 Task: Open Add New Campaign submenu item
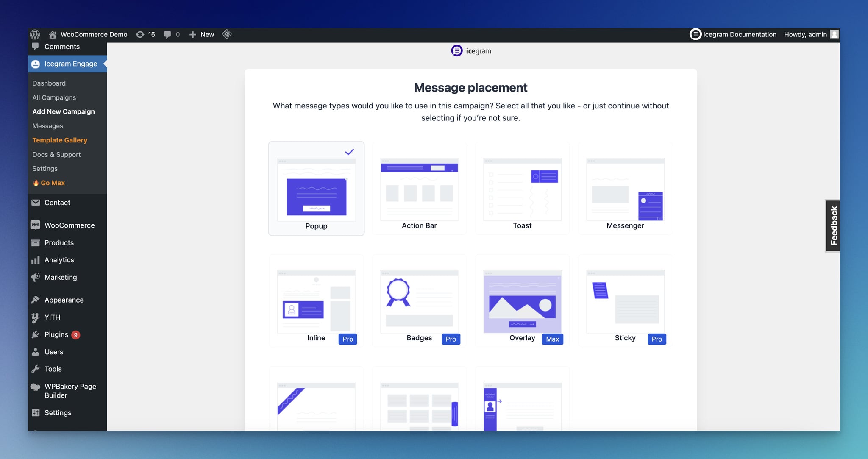(64, 112)
